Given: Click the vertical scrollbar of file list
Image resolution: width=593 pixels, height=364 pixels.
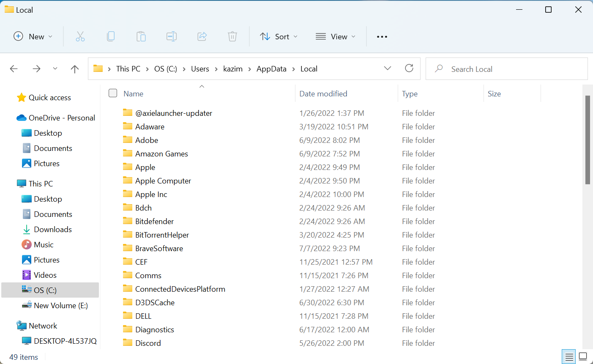Looking at the screenshot, I should [x=588, y=140].
